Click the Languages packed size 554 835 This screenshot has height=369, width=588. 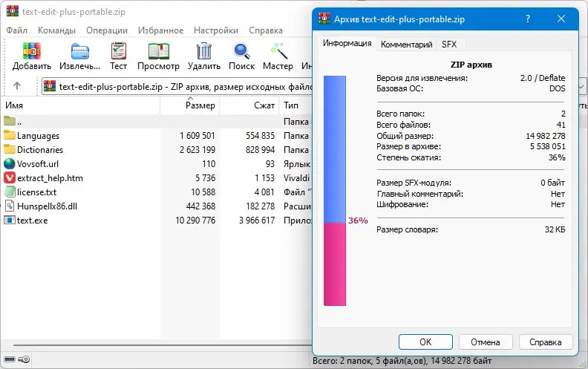261,135
